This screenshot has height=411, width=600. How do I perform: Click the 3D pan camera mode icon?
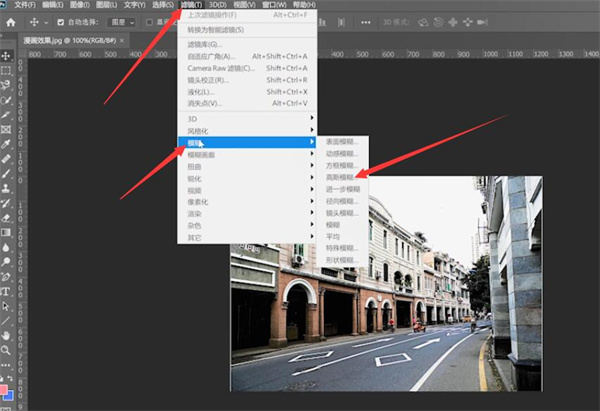(453, 22)
